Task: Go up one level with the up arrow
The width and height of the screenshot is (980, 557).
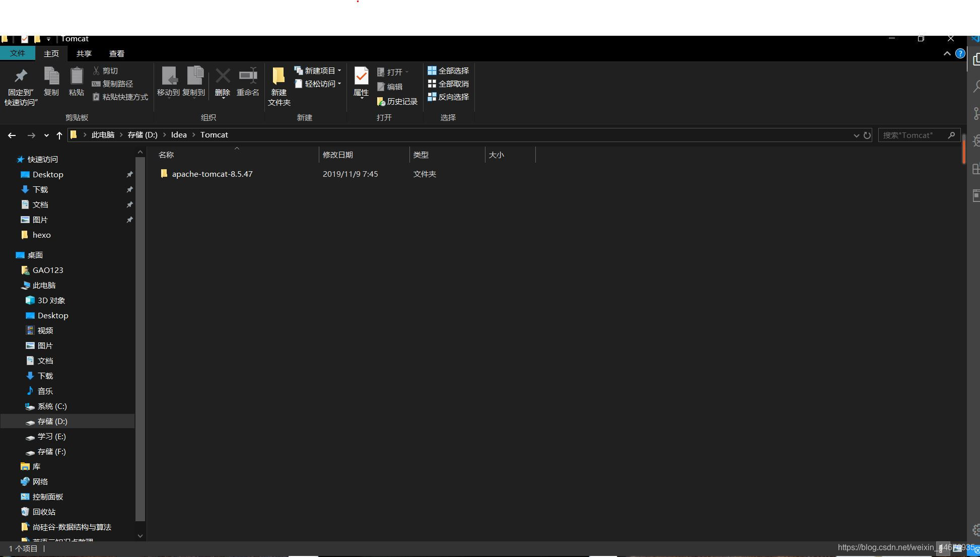Action: (59, 135)
